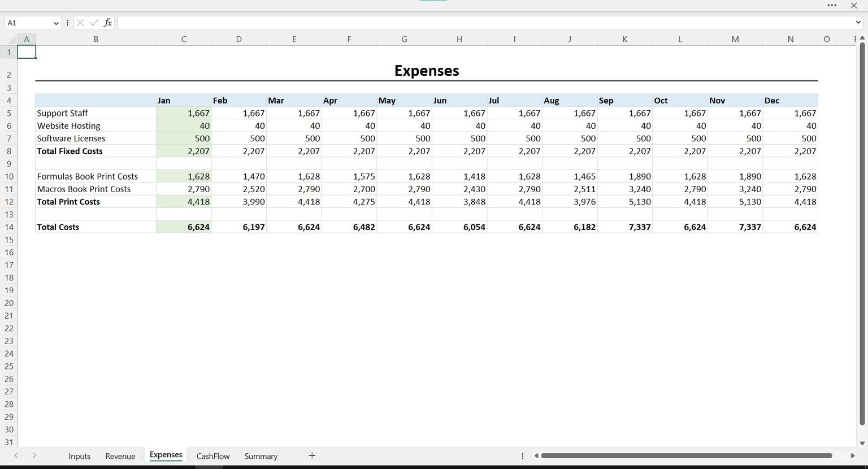Select the Formulas Book Print Costs cell

point(96,176)
